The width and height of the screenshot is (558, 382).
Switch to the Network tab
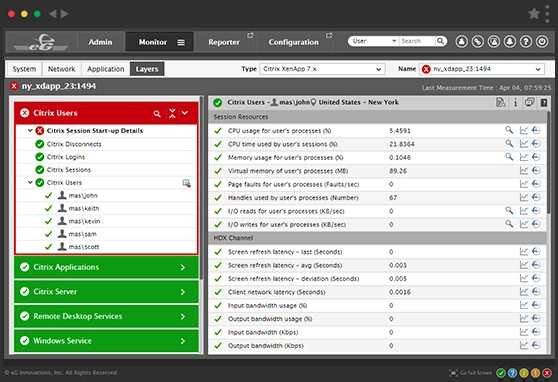tap(62, 69)
